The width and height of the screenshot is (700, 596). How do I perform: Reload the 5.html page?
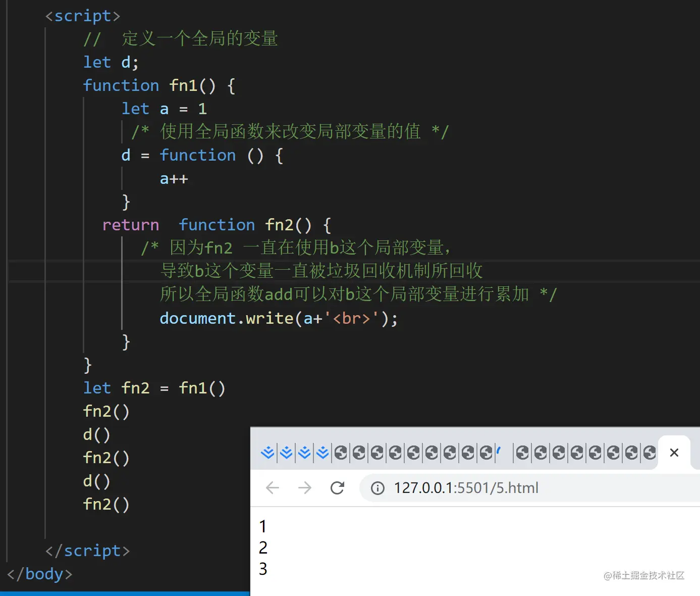337,488
